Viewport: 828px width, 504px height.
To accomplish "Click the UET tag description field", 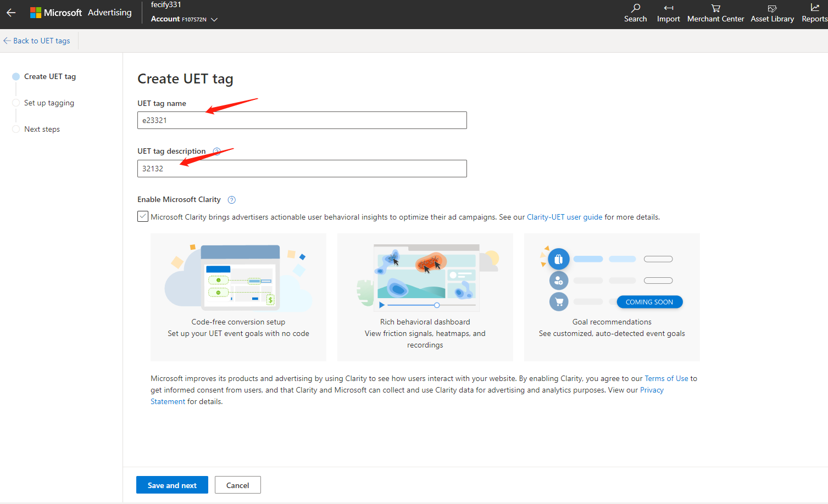I will click(x=302, y=169).
